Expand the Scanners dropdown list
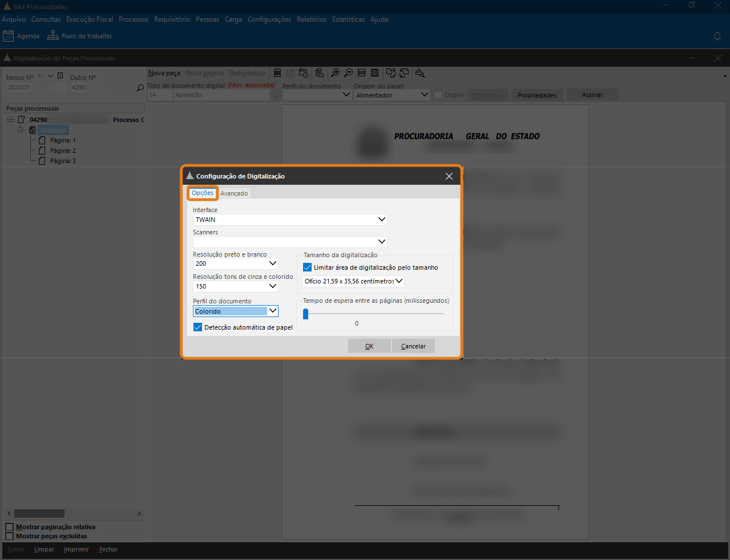 tap(382, 242)
